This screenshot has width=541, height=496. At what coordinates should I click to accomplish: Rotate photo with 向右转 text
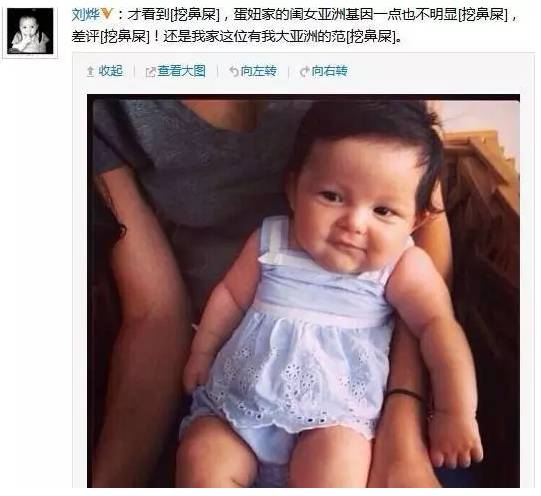[329, 71]
